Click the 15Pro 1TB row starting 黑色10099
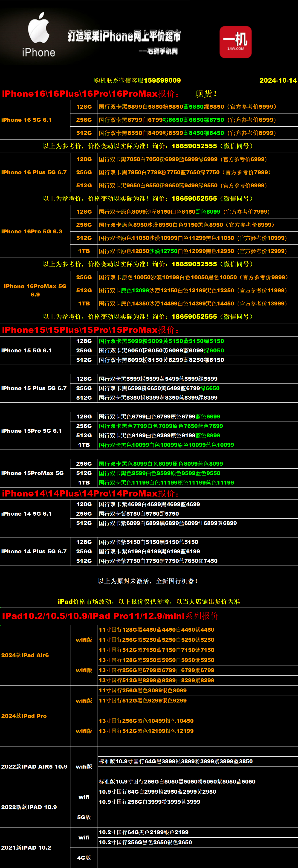Screen dimensions: 298x868 (x=198, y=445)
